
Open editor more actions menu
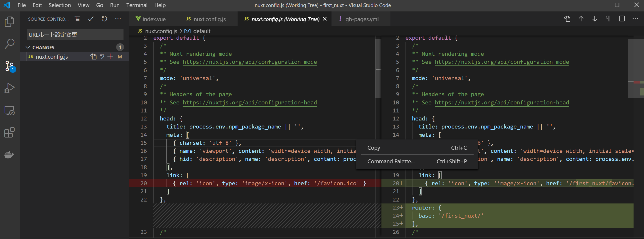point(635,19)
